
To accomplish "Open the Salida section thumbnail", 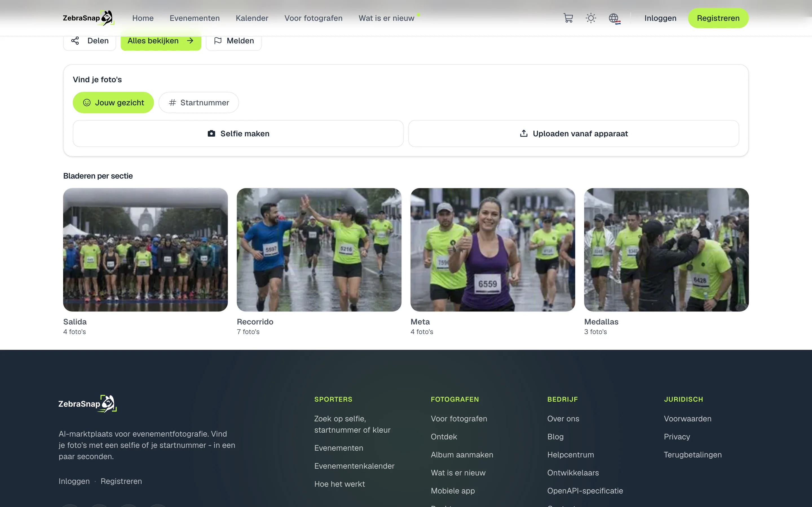I will coord(145,250).
